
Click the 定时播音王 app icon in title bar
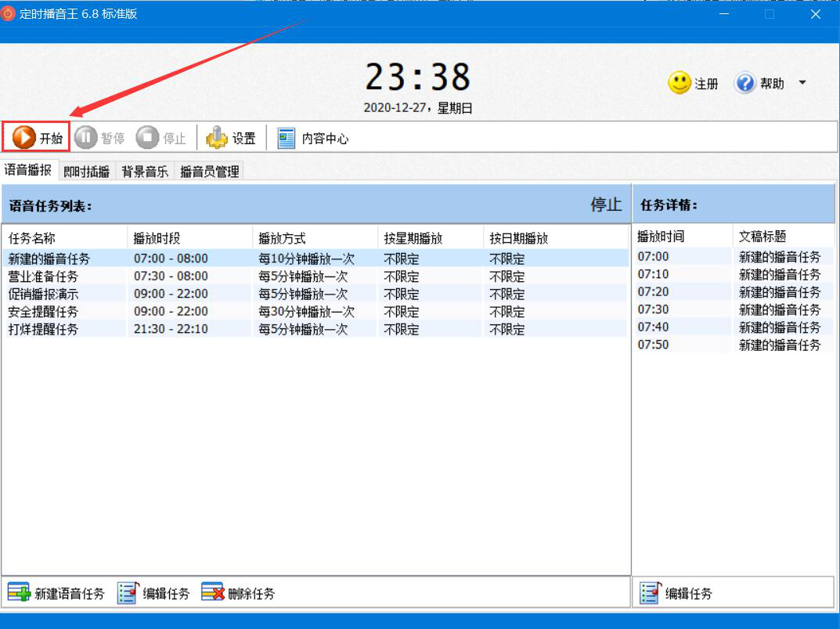point(8,13)
